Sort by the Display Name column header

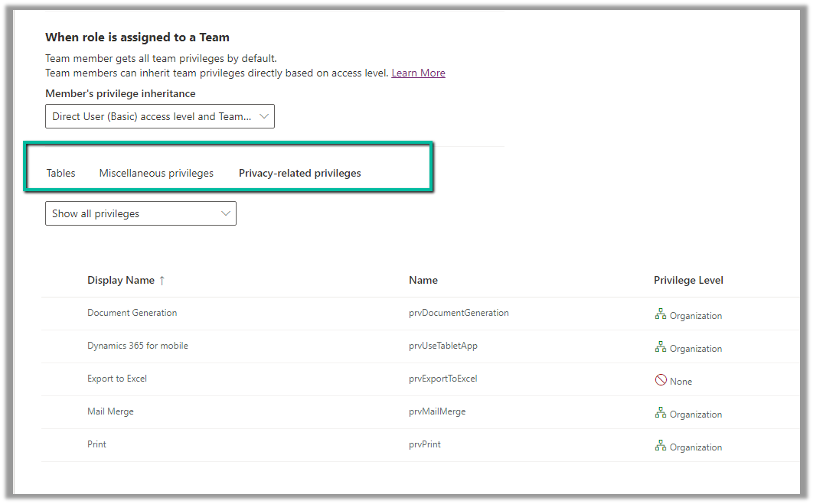(x=121, y=281)
